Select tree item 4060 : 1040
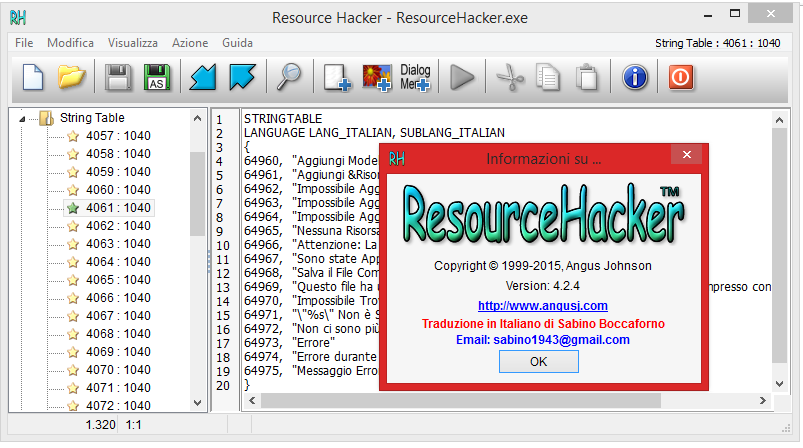Screen dimensions: 803x448 pos(118,190)
